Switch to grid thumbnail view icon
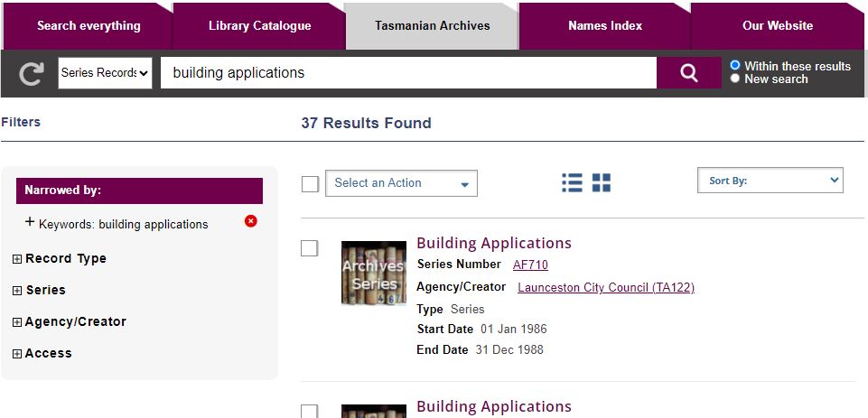This screenshot has width=868, height=418. (x=602, y=183)
